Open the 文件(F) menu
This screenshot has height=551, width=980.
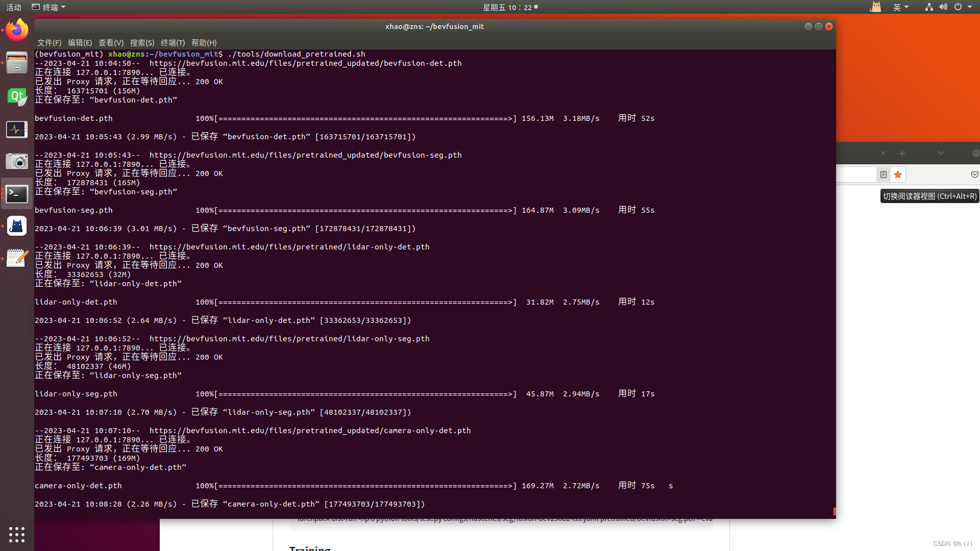49,43
